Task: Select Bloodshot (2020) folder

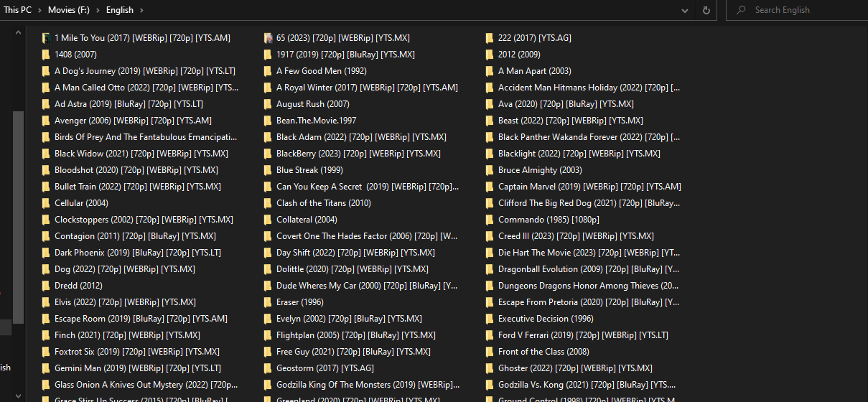Action: coord(130,170)
